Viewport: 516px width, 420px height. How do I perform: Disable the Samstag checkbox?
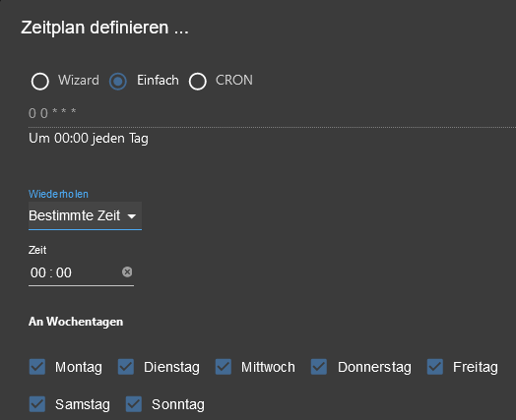point(37,404)
